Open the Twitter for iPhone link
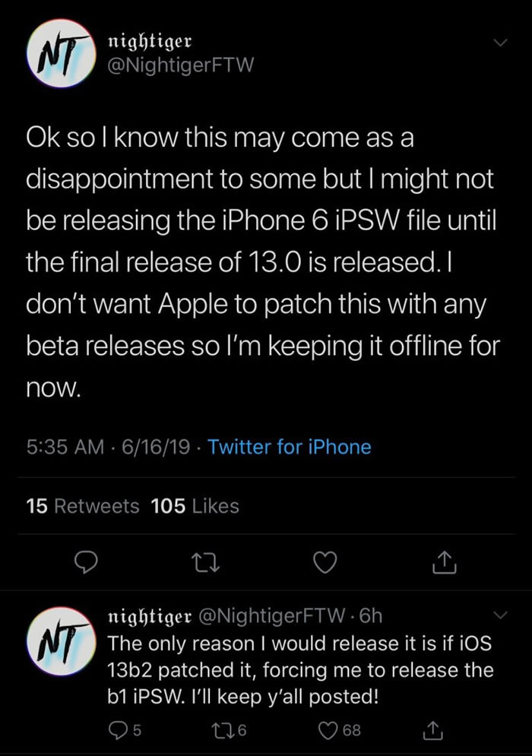The image size is (532, 756). point(290,447)
